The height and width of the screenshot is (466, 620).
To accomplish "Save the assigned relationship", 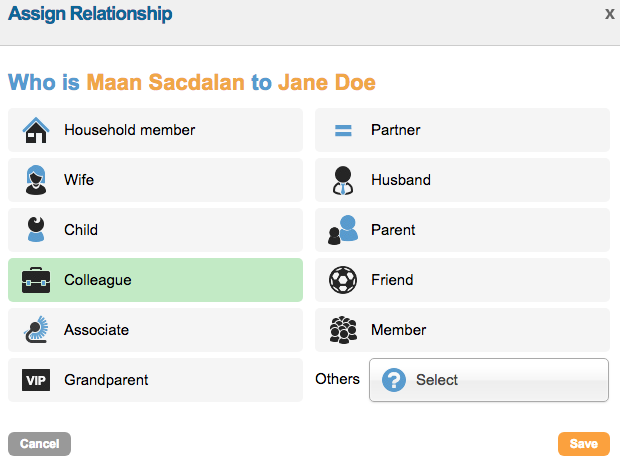I will (584, 444).
